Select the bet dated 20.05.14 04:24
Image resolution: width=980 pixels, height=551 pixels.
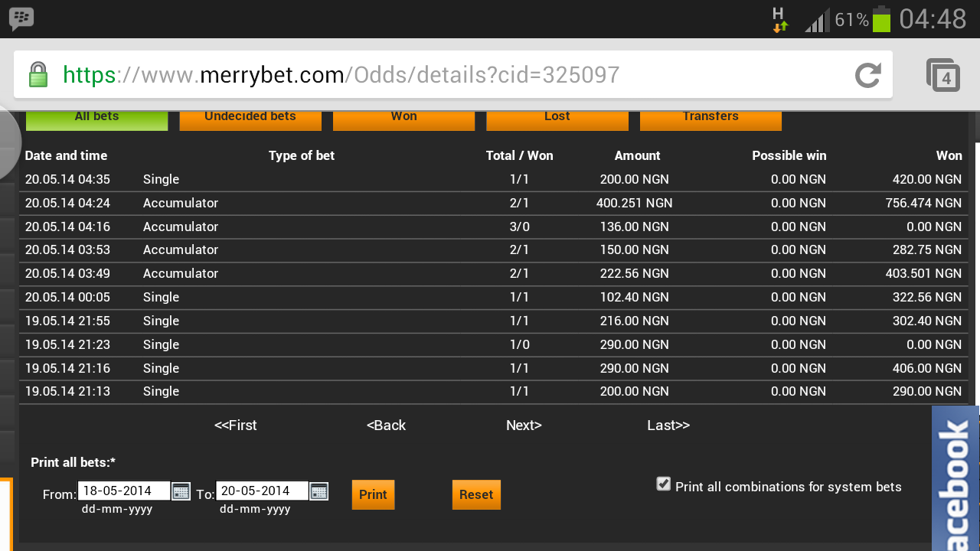pos(494,204)
